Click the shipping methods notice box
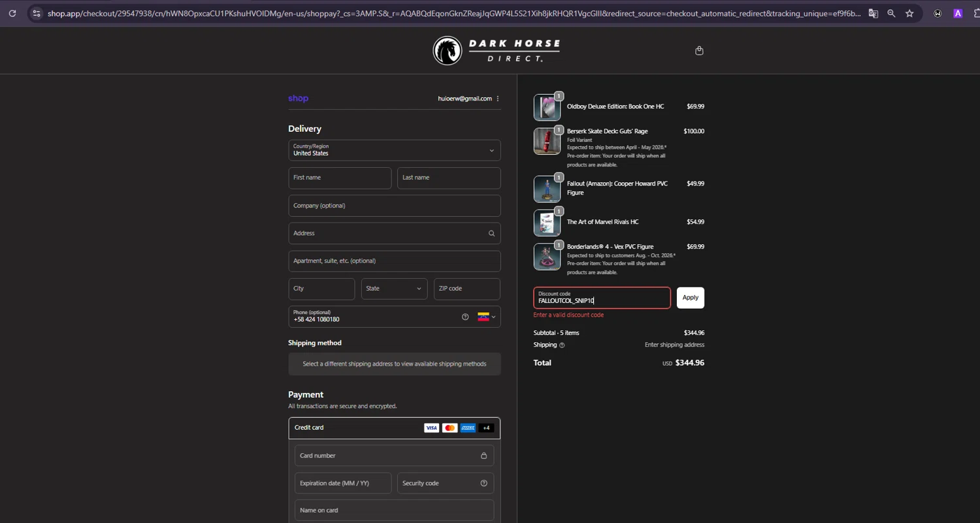This screenshot has height=523, width=980. pos(395,364)
